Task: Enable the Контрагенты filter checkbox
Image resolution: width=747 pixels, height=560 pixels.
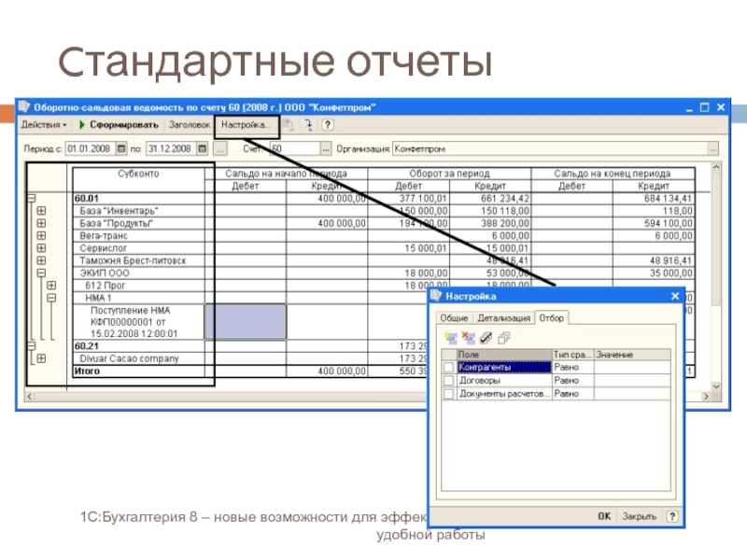Action: (x=448, y=367)
